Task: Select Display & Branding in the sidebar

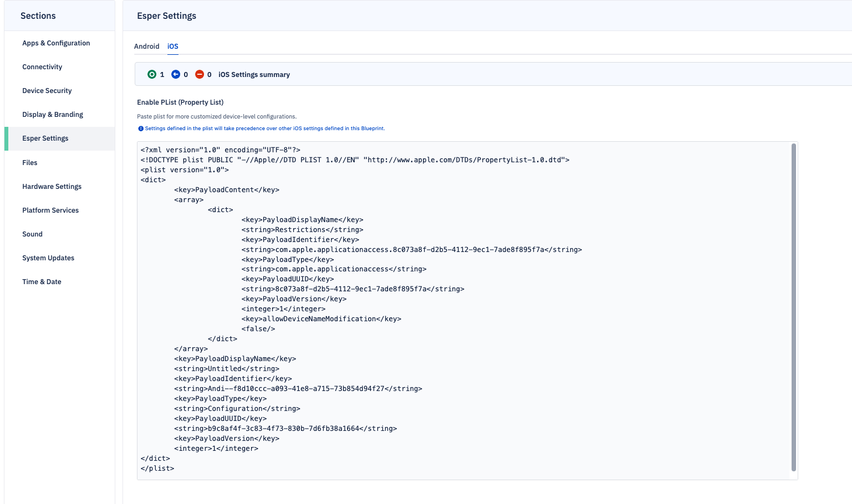Action: coord(53,115)
